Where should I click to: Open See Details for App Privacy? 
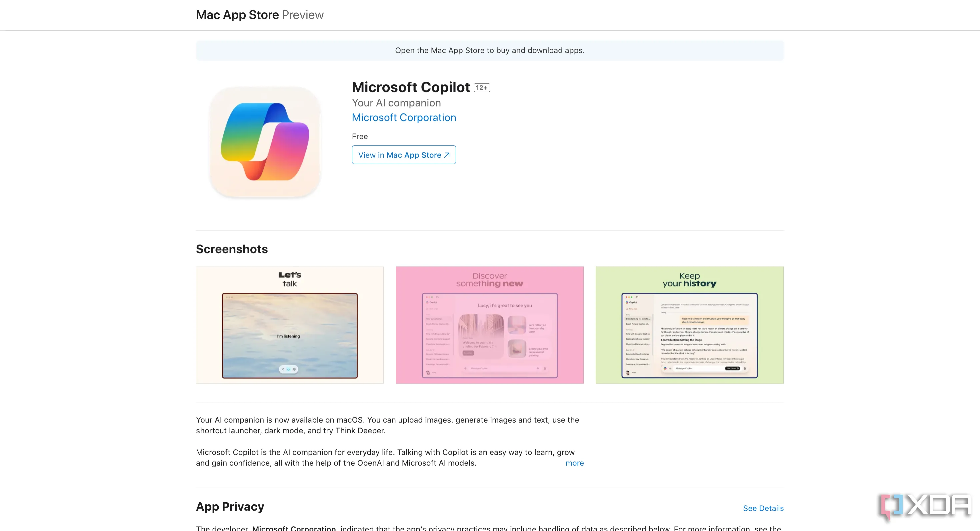click(x=763, y=508)
